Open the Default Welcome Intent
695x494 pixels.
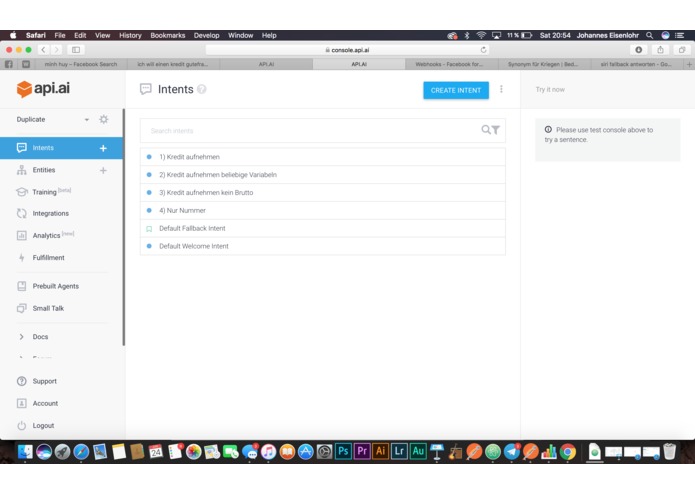click(322, 246)
